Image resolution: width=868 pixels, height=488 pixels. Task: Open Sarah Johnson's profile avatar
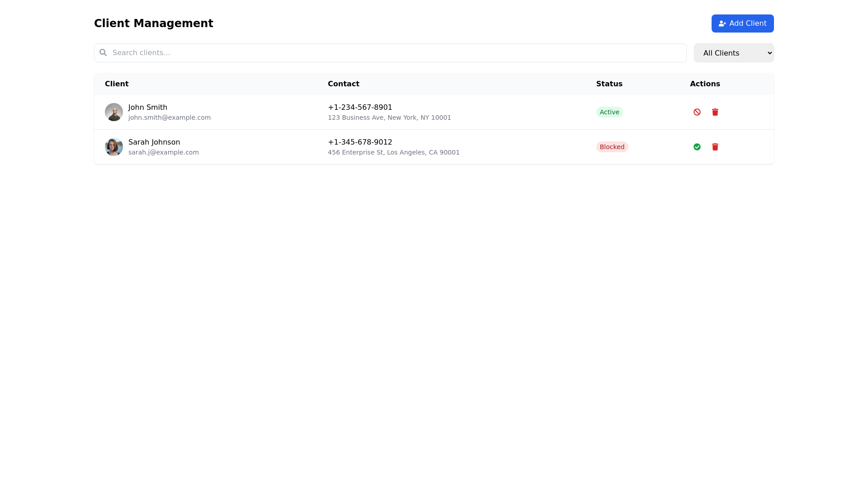[x=114, y=146]
